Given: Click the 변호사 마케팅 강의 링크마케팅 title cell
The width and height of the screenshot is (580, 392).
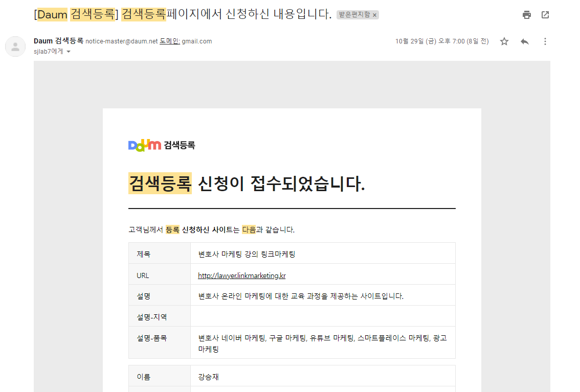Looking at the screenshot, I should pos(247,254).
